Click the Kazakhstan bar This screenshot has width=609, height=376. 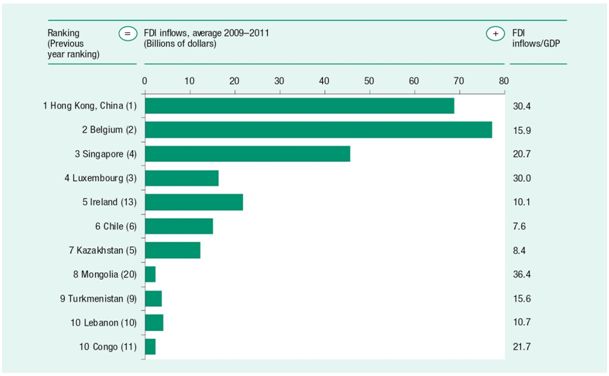tap(172, 250)
